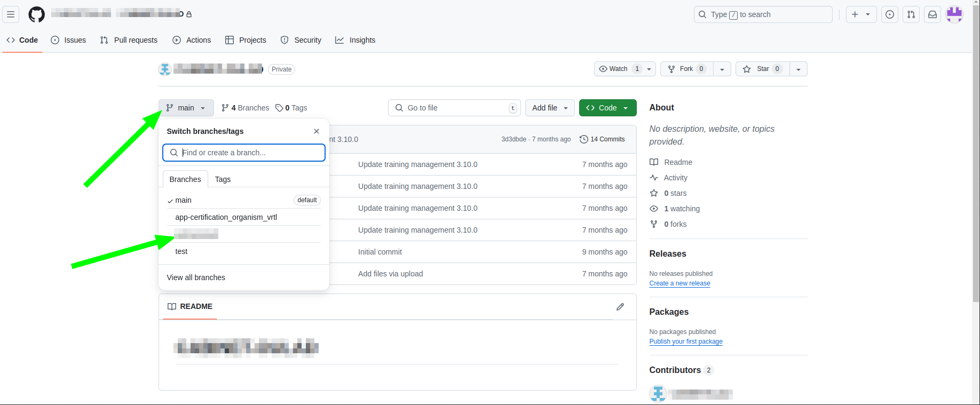This screenshot has width=980, height=405.
Task: Open the 14 Commits history link
Action: (602, 139)
